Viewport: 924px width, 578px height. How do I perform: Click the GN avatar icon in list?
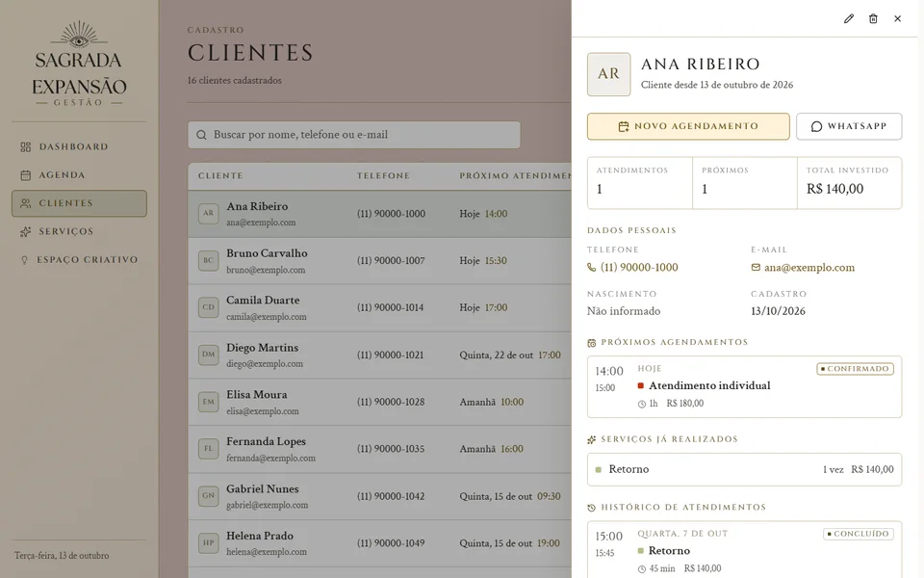(209, 496)
